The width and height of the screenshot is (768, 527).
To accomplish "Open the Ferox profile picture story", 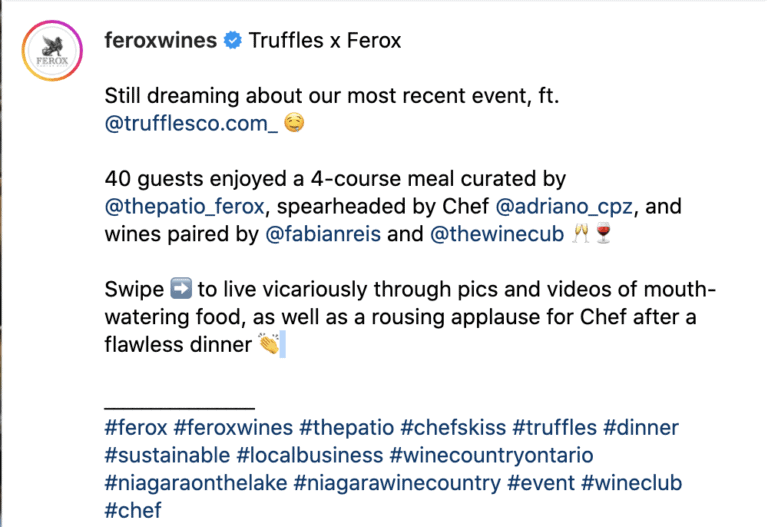I will (52, 50).
